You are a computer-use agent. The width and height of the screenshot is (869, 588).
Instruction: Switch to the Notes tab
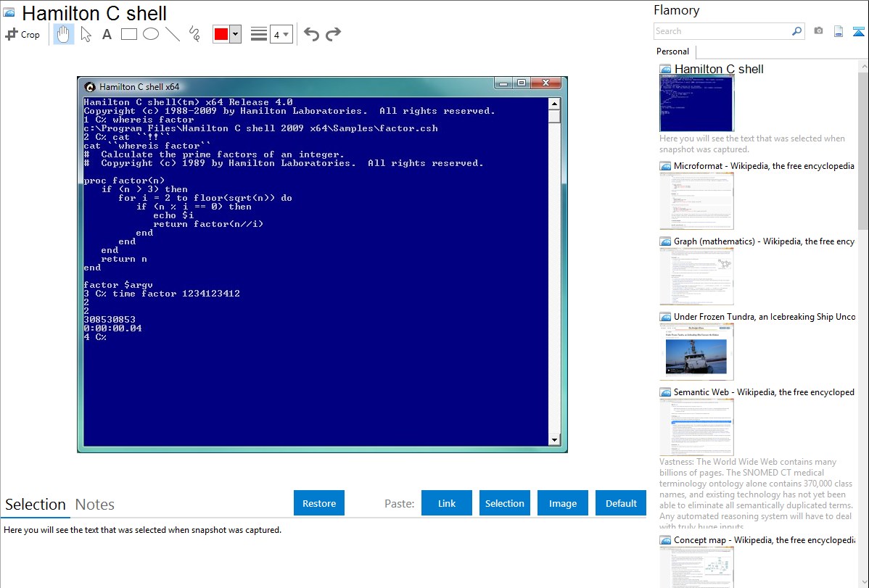pos(95,505)
